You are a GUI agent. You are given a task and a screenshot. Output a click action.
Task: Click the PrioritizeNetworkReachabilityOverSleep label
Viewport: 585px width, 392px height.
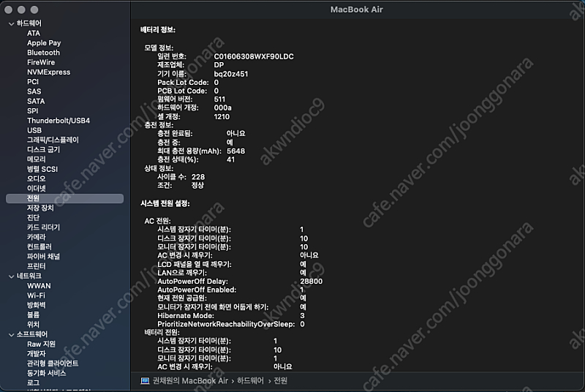pyautogui.click(x=226, y=324)
